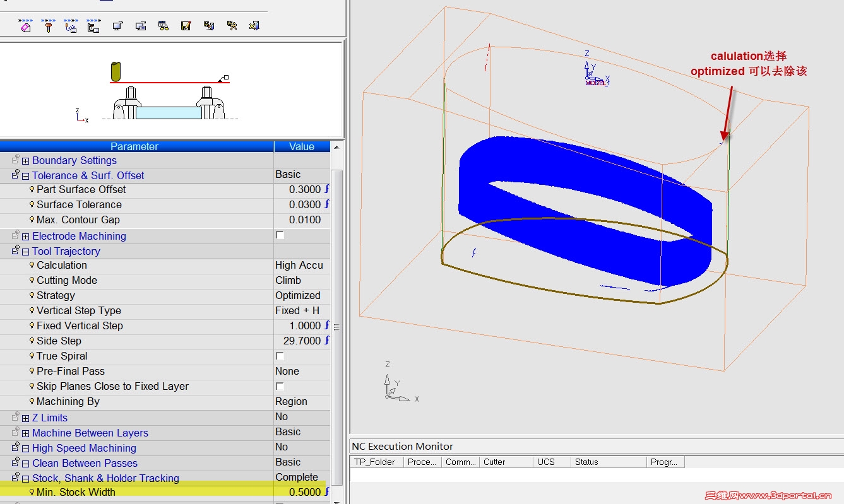
Task: Click the group icon left of Clean Between Passes
Action: pyautogui.click(x=16, y=462)
